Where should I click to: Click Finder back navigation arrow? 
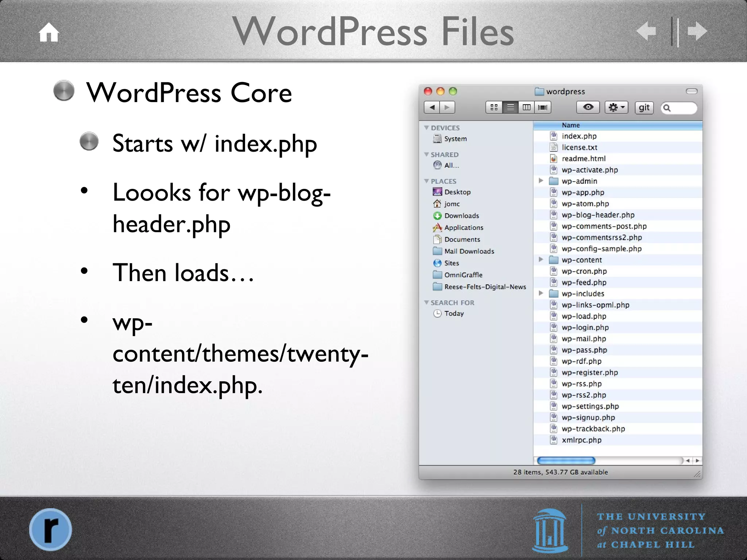[x=432, y=107]
